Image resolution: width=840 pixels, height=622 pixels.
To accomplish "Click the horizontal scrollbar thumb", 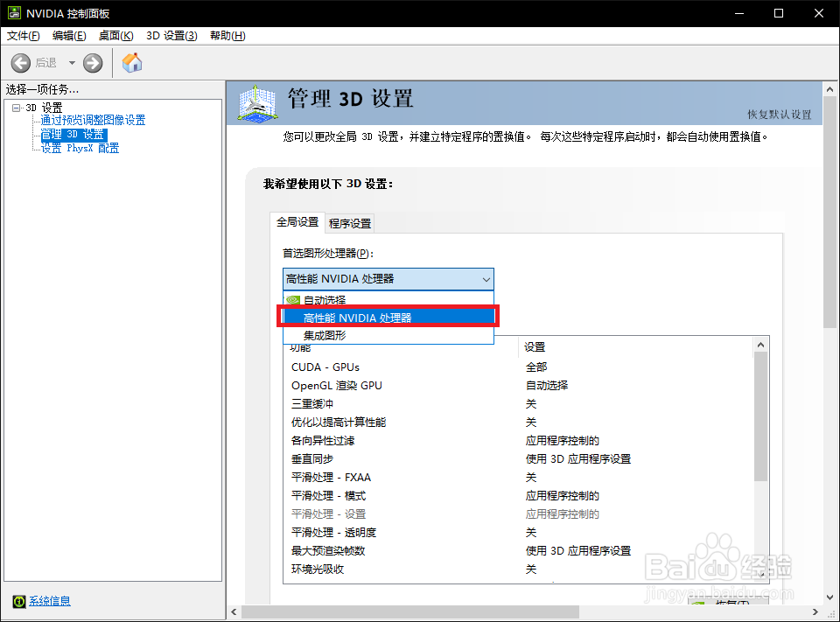I will [410, 612].
